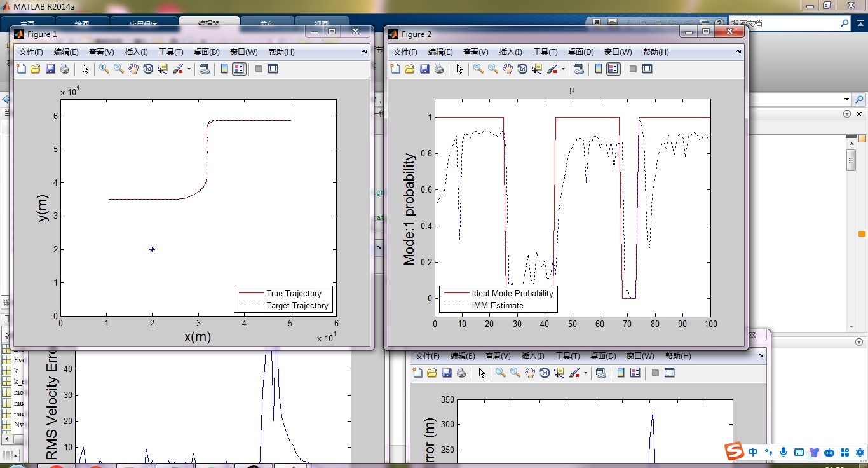Click the folder search magnifier button in MATLAB
Viewport: 868px width, 468px height.
point(860,100)
